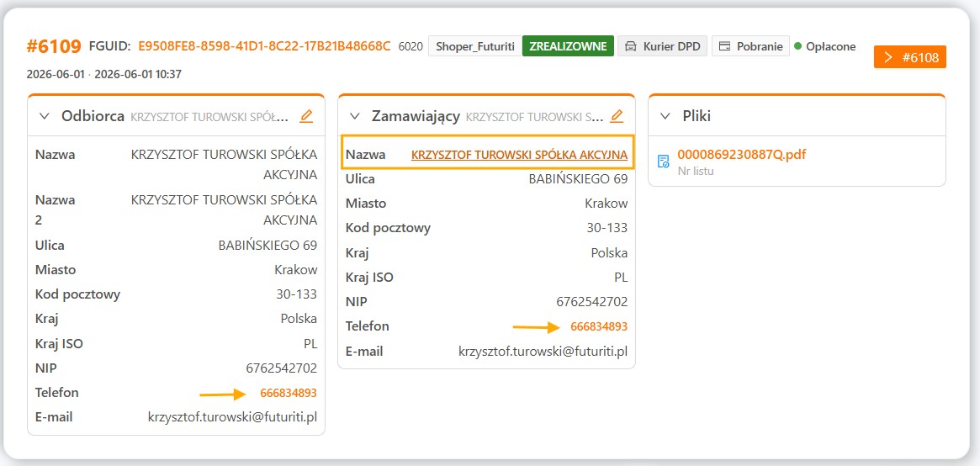Screen dimensions: 980x466
Task: Open order number #6109 link
Action: coord(54,46)
